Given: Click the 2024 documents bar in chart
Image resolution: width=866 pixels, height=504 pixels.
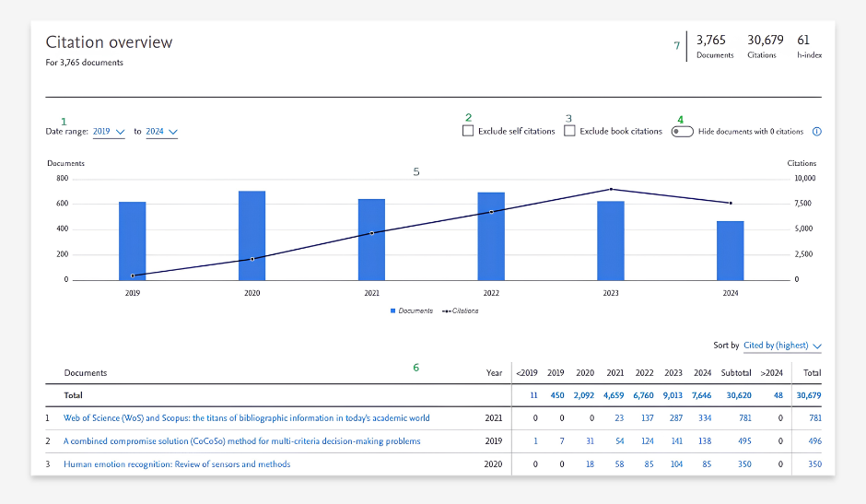Looking at the screenshot, I should pos(731,251).
